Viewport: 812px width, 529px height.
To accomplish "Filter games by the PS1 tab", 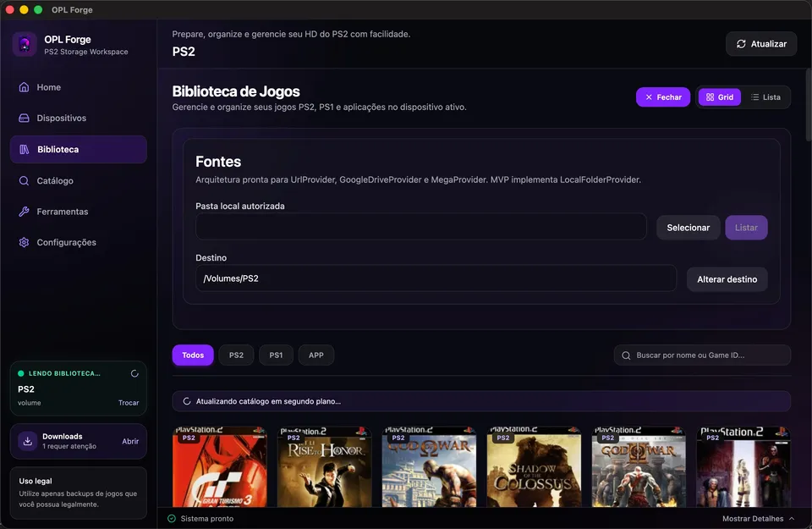I will point(276,355).
